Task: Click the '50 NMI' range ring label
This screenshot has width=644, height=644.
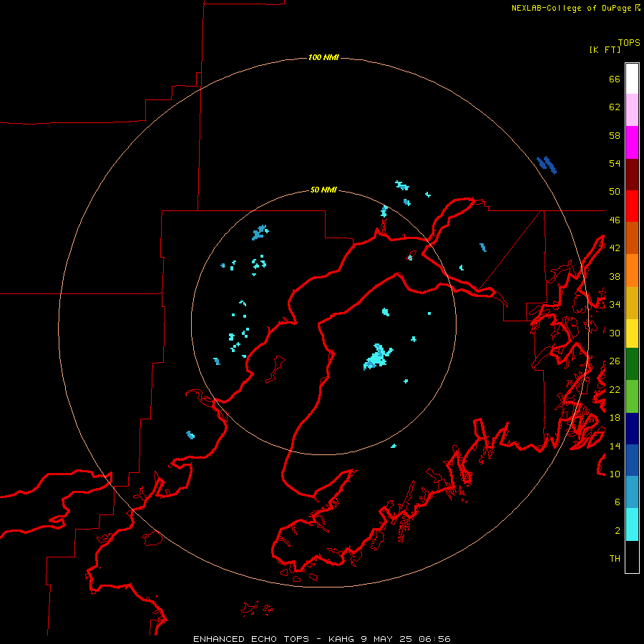Action: point(323,190)
